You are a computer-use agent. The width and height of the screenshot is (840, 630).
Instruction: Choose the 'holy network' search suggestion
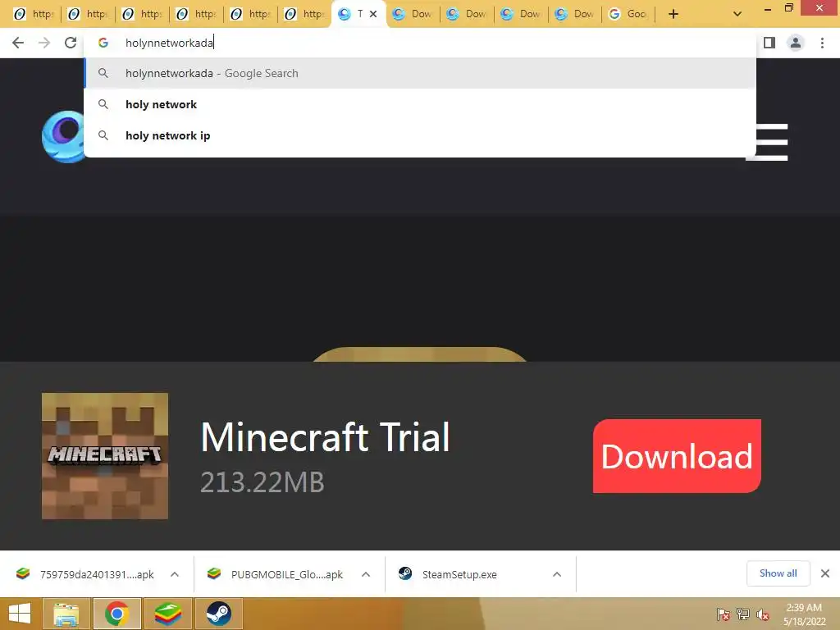(x=420, y=104)
